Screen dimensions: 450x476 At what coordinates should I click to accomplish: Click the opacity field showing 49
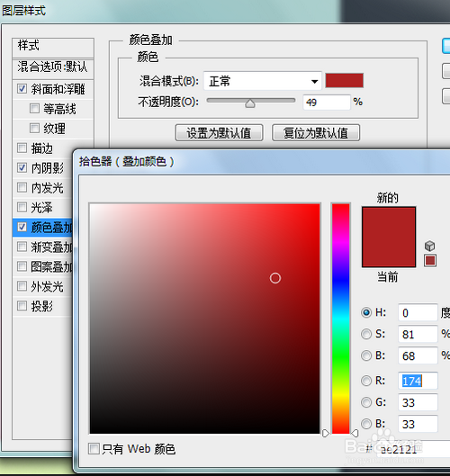(x=327, y=102)
